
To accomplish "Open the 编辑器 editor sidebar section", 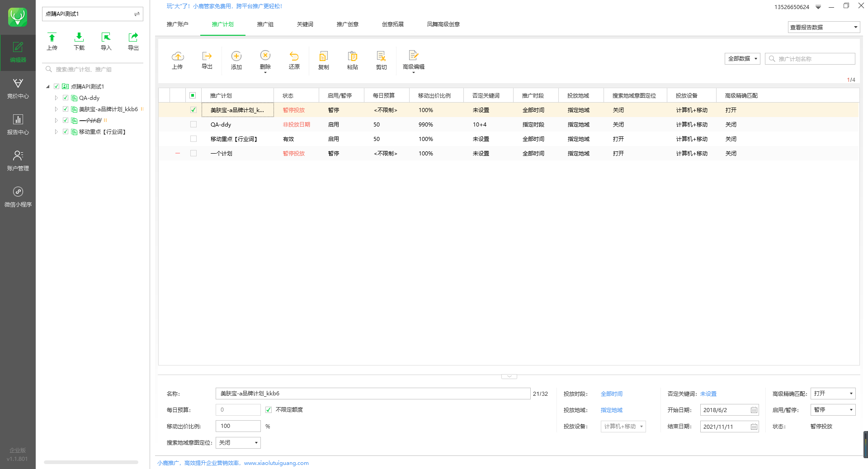I will click(18, 52).
